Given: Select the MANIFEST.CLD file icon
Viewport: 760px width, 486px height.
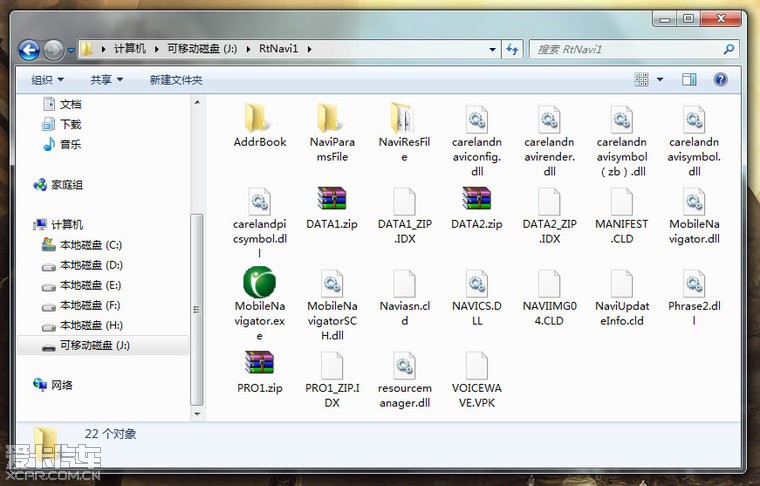Looking at the screenshot, I should click(x=622, y=201).
